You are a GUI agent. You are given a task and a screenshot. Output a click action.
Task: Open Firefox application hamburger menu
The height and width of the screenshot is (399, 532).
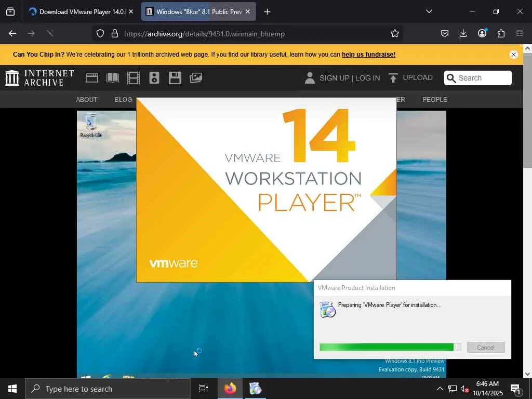point(520,33)
